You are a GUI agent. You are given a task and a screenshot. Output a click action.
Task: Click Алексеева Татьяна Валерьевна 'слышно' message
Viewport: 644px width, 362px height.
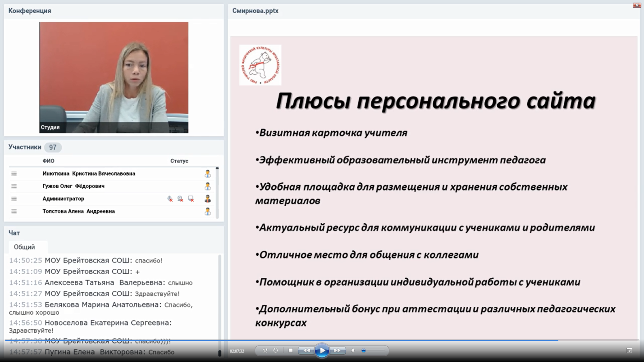pyautogui.click(x=100, y=283)
